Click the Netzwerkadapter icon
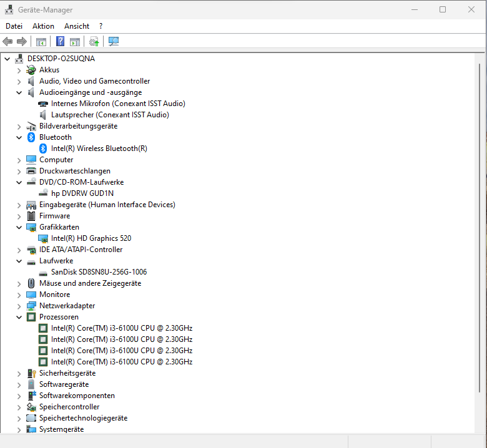Screen dimensions: 487x448 [x=31, y=306]
